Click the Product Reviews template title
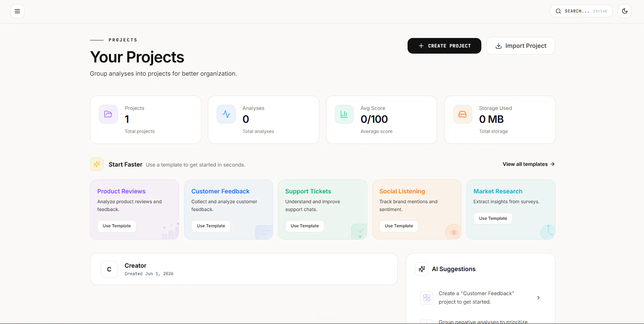Screen dimensions: 644x324 point(121,191)
